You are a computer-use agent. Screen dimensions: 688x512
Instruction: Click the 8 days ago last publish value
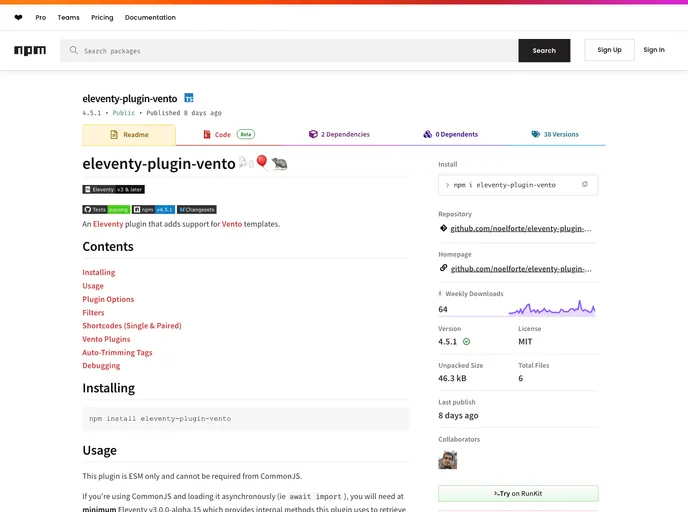pyautogui.click(x=458, y=415)
